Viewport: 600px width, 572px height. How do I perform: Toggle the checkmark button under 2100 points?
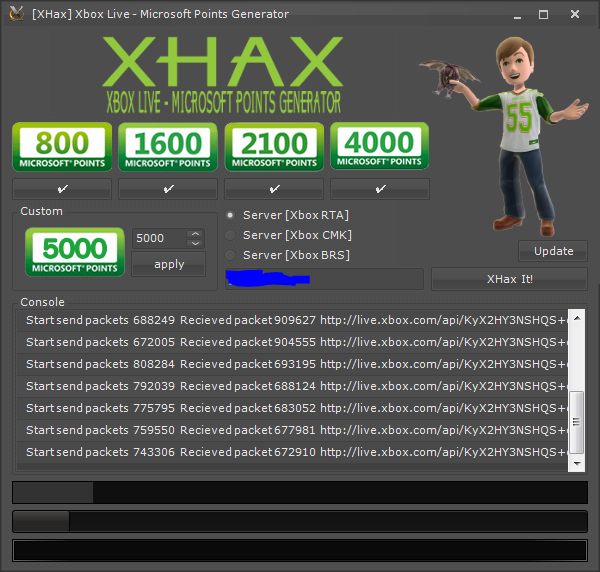coord(274,189)
